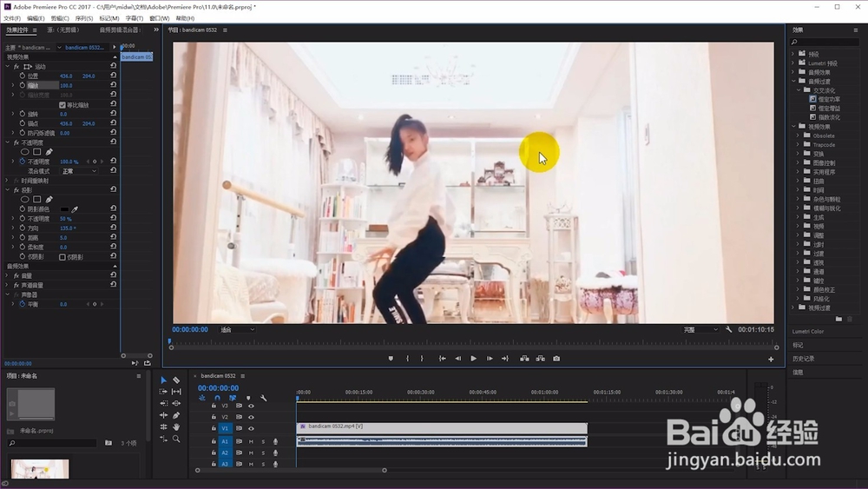Click the program monitor time ruler playhead
The image size is (868, 489).
169,341
